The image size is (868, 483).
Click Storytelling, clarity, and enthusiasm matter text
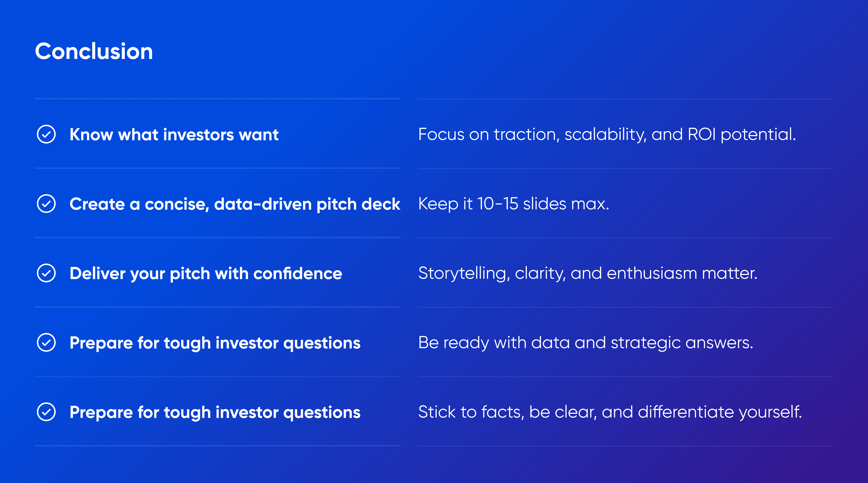click(588, 273)
